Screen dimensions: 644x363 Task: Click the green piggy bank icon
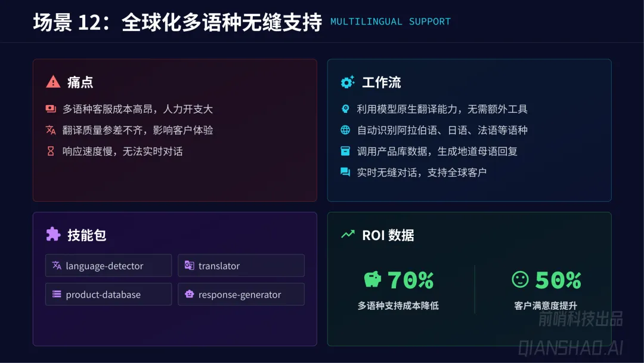pos(373,279)
